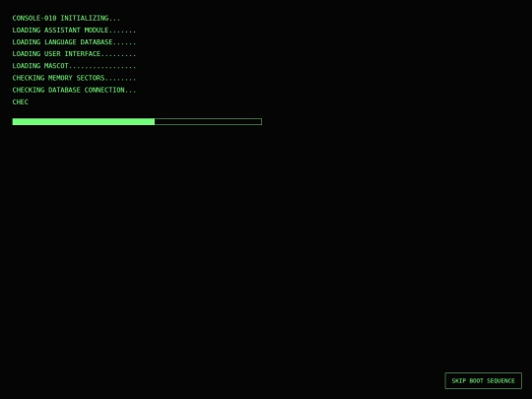Select the 'CONSOLE-010 INITIALIZING...' line
The height and width of the screenshot is (399, 532).
(66, 18)
